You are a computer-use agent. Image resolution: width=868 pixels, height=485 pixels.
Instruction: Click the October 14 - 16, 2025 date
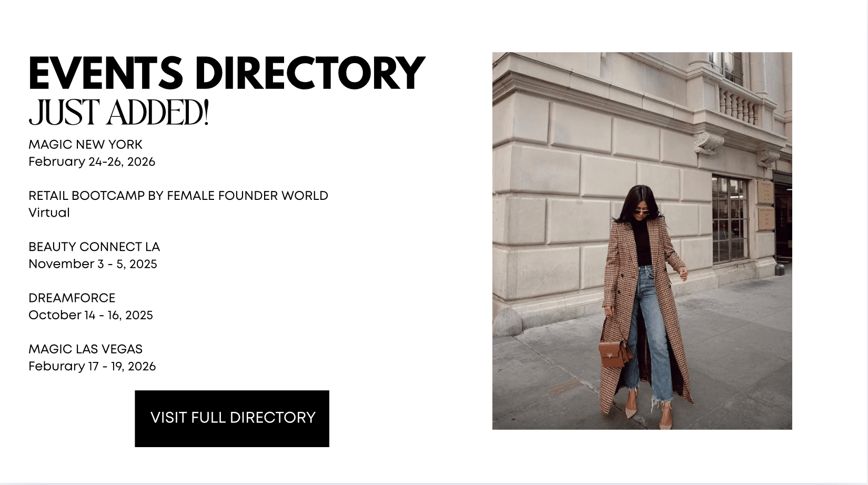[x=90, y=315]
